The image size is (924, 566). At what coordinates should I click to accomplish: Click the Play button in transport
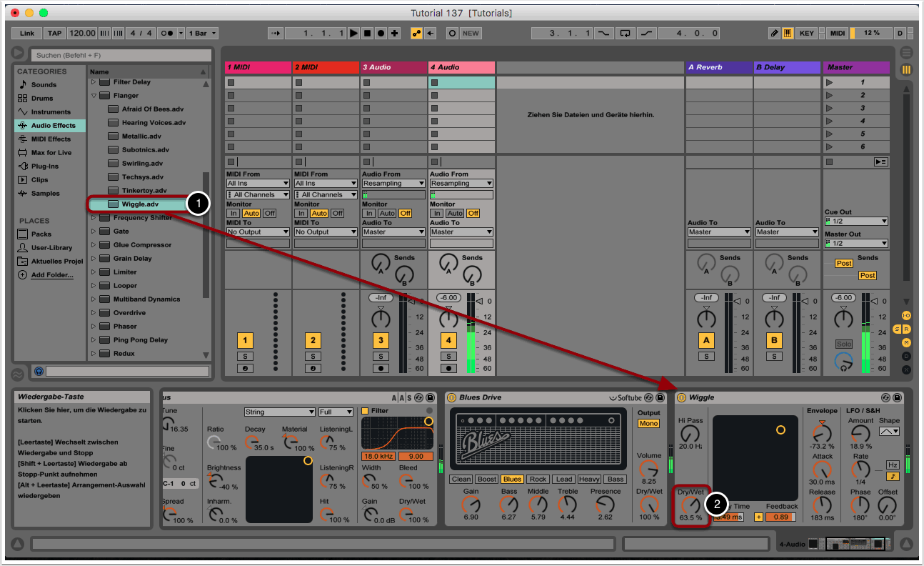[x=353, y=34]
